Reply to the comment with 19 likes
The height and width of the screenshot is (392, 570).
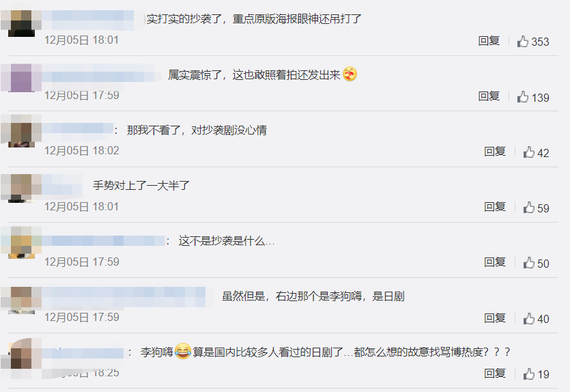click(x=495, y=374)
